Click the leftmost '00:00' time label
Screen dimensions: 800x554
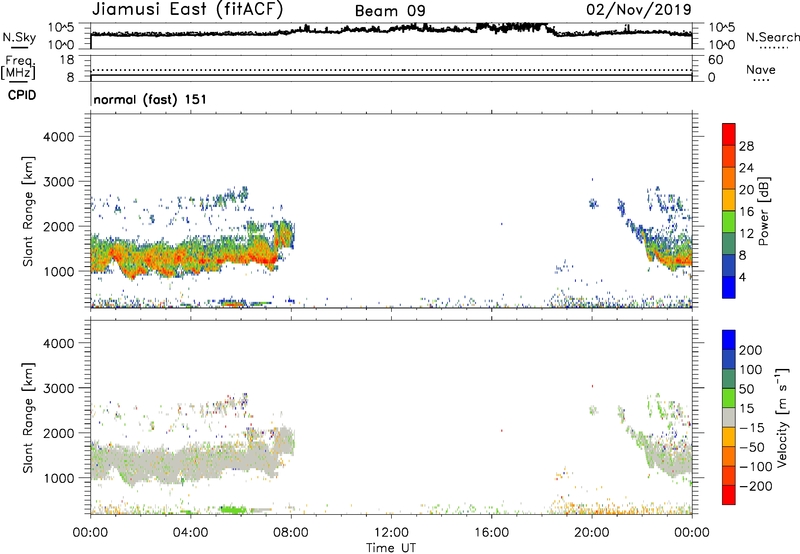point(90,533)
